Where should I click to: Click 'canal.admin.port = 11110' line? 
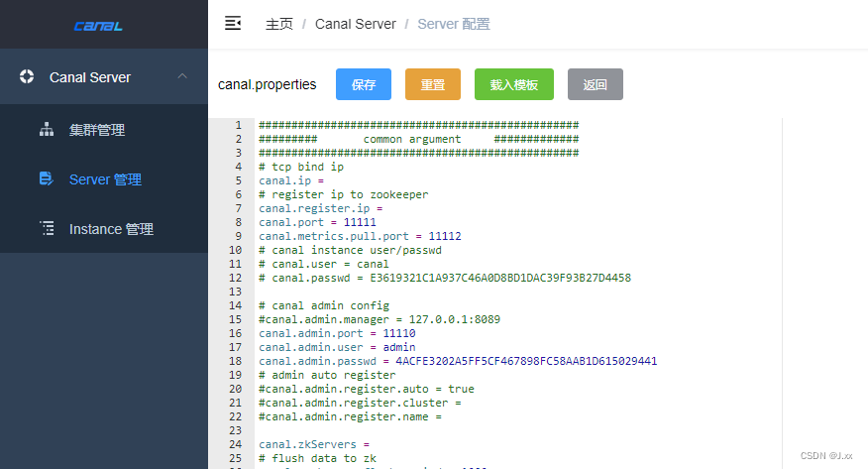(x=337, y=333)
